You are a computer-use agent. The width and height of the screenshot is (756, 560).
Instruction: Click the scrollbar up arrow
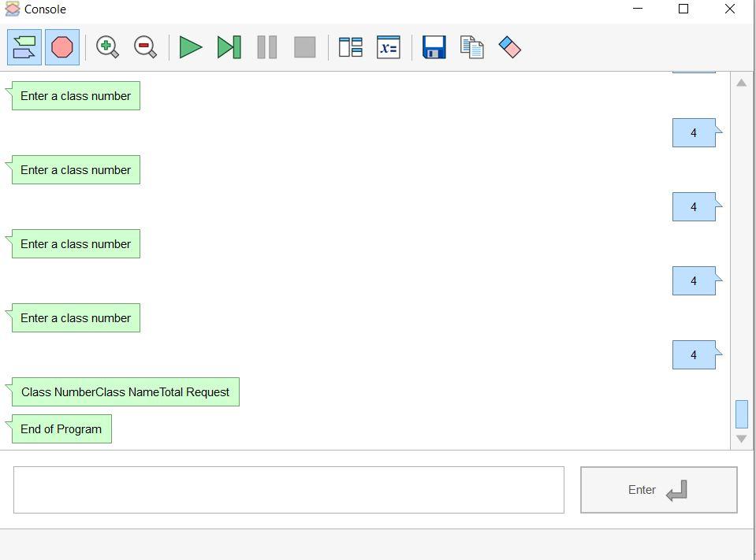[x=741, y=82]
